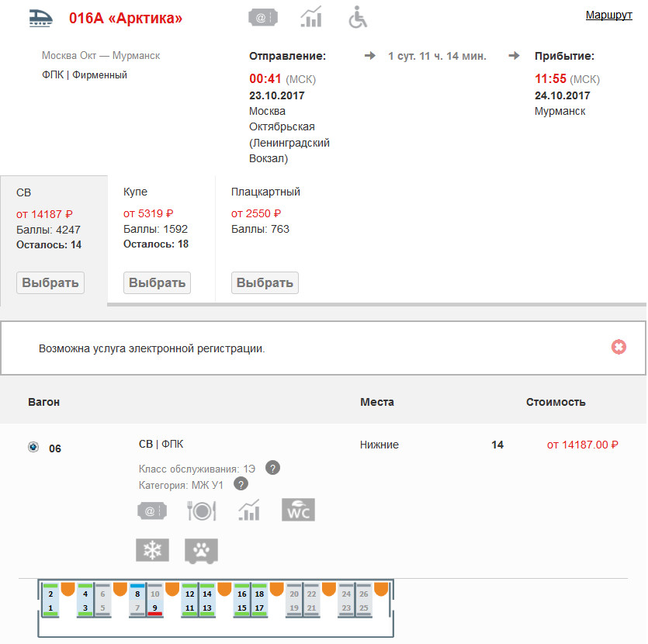Click the wheelchair accessibility icon
Image resolution: width=648 pixels, height=644 pixels.
(x=358, y=16)
